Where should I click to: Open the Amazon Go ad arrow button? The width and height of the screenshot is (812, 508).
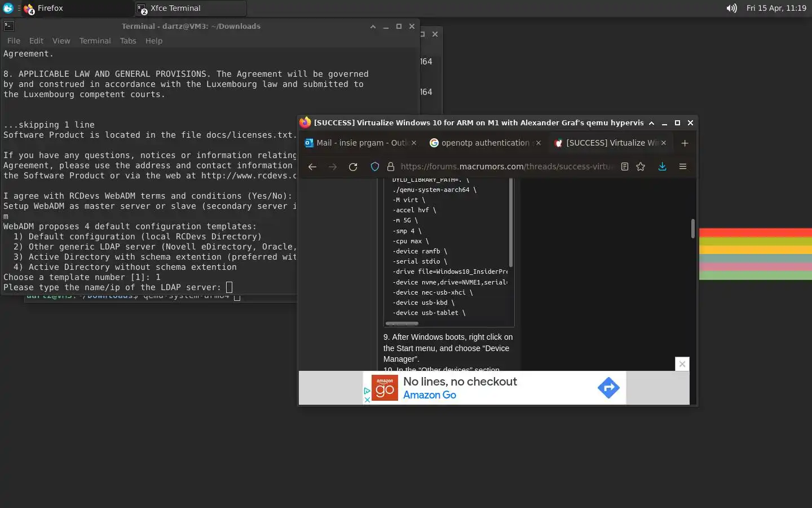(x=608, y=388)
